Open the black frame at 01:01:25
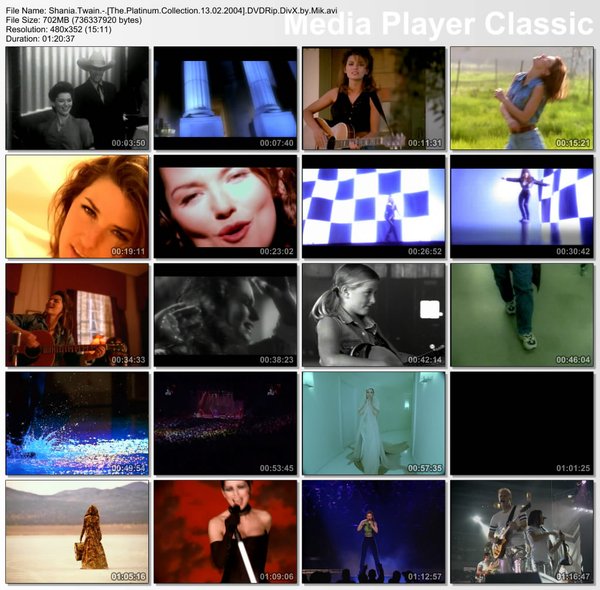Image resolution: width=600 pixels, height=590 pixels. click(522, 424)
